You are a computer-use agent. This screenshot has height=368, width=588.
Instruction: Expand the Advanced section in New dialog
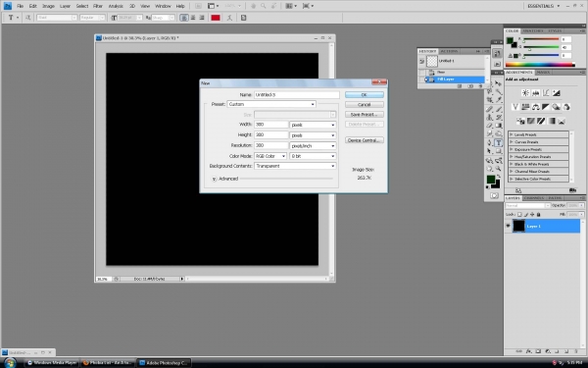click(x=214, y=179)
